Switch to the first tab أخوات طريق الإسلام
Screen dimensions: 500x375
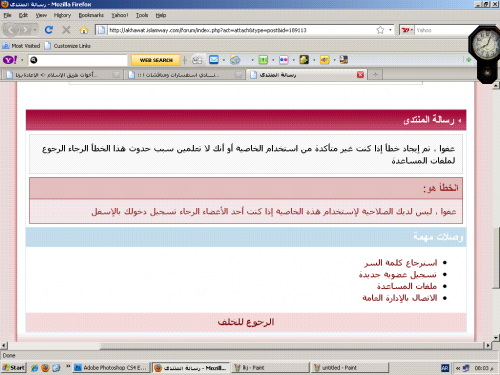click(x=62, y=75)
